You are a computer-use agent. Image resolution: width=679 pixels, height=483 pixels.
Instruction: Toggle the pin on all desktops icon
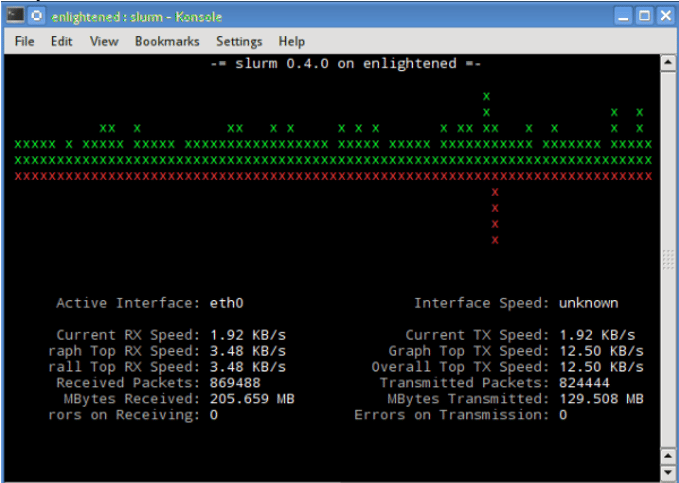pyautogui.click(x=35, y=15)
